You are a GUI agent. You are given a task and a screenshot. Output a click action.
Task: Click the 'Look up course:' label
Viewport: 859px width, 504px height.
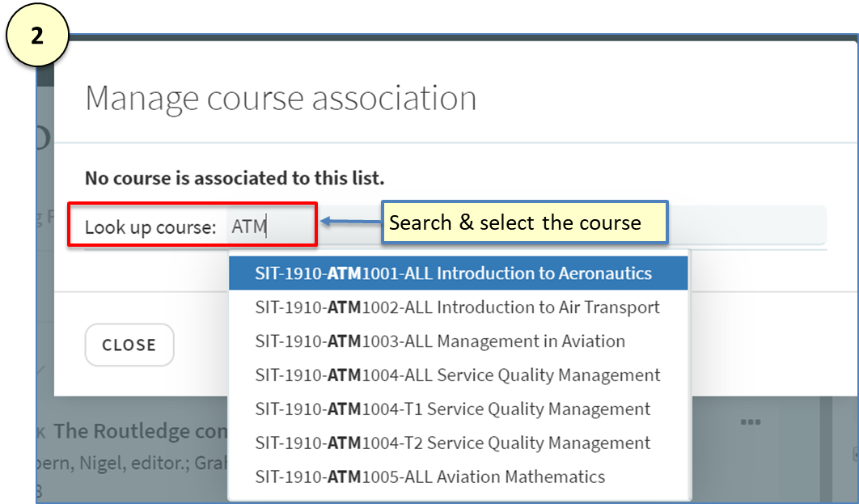click(150, 227)
